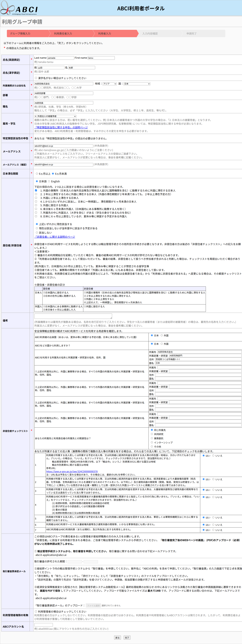Click the 所属先 field containing AI研究株式会社

tap(199, 352)
